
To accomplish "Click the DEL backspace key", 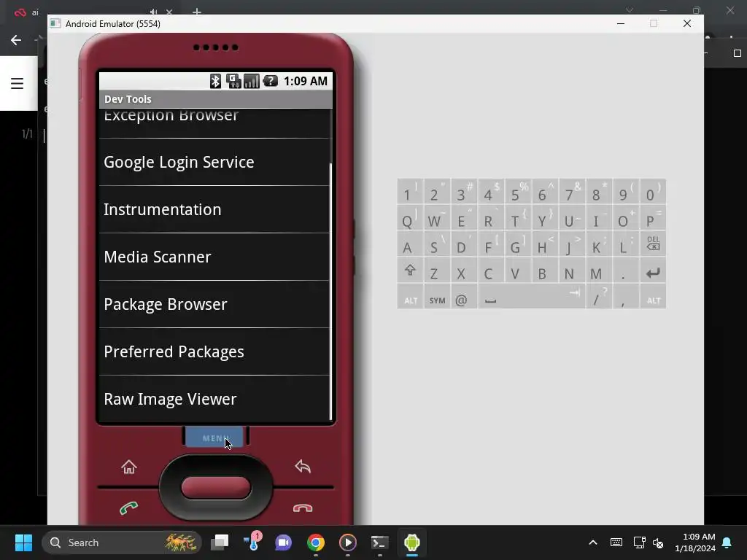I will (x=653, y=244).
